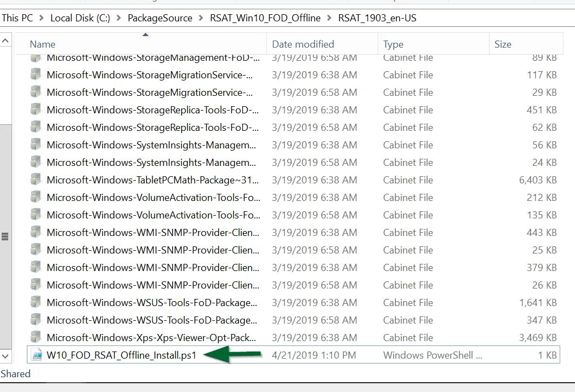Sort files by the Name column header
Image resolution: width=575 pixels, height=392 pixels.
141,44
